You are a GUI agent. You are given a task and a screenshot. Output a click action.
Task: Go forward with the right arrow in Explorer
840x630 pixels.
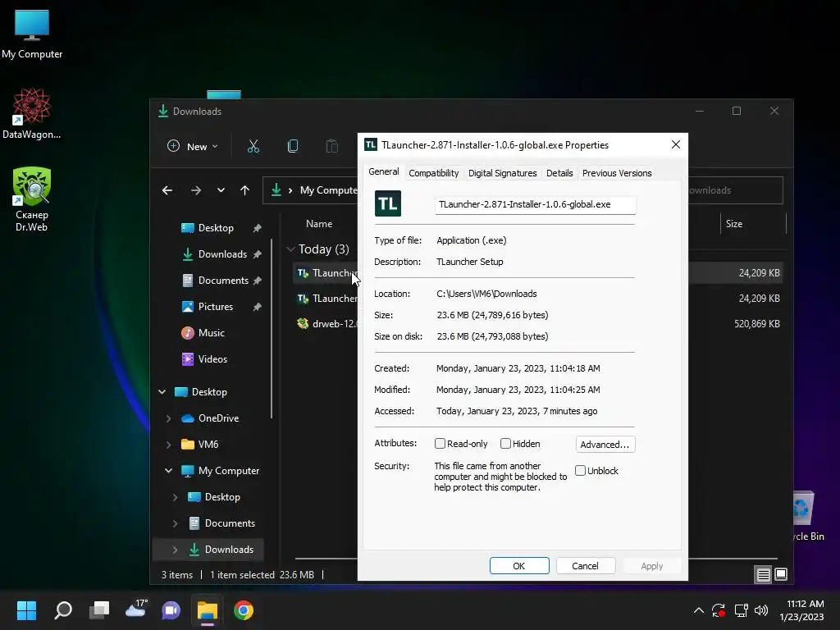196,190
